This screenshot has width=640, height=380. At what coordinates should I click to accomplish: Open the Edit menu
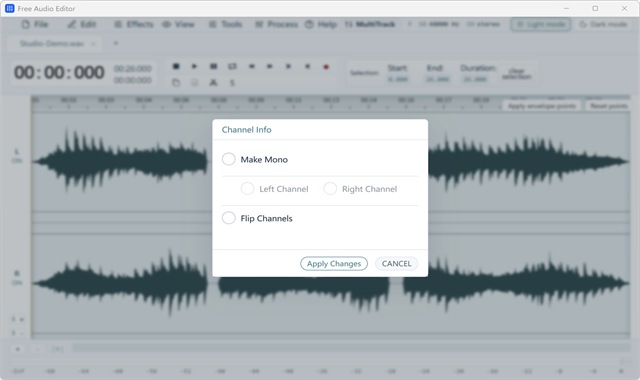82,24
